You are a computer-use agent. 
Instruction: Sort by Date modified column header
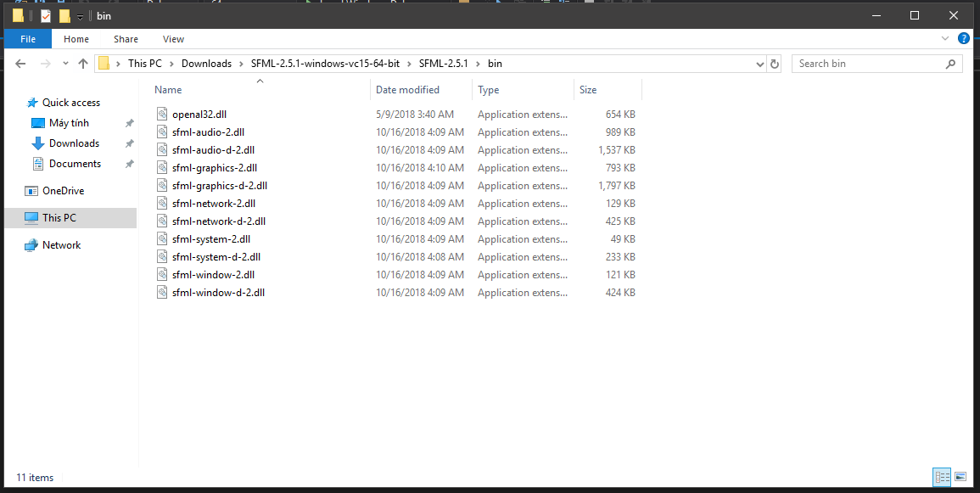(x=421, y=90)
